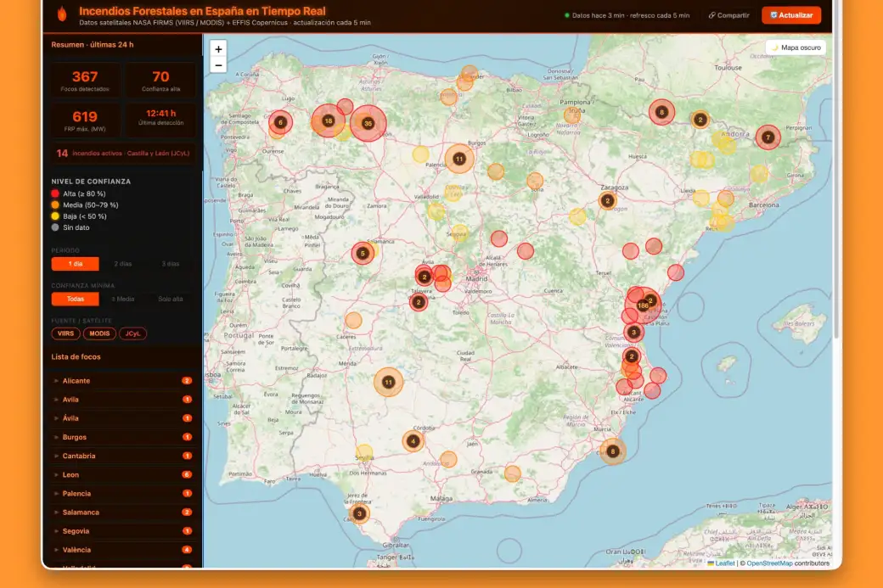
Task: Expand the Segovia row in the list
Action: [123, 531]
